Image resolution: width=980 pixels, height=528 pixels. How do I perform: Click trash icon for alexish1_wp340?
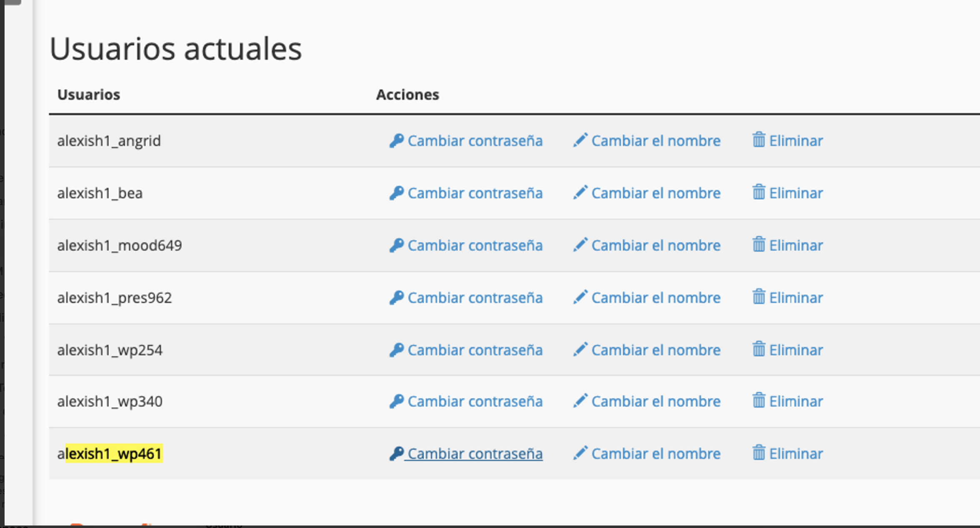coord(759,400)
